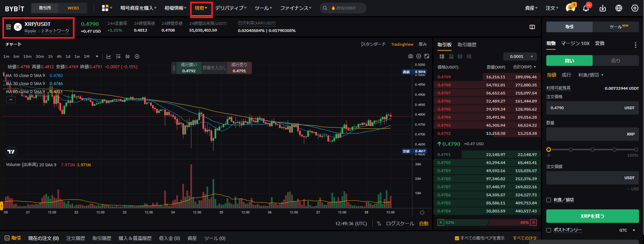Open the language globe icon
This screenshot has width=644, height=244.
(619, 8)
